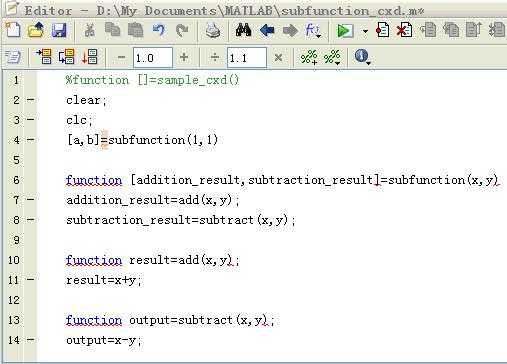Open the %% cell dropdown icon
507x364 pixels.
click(332, 57)
